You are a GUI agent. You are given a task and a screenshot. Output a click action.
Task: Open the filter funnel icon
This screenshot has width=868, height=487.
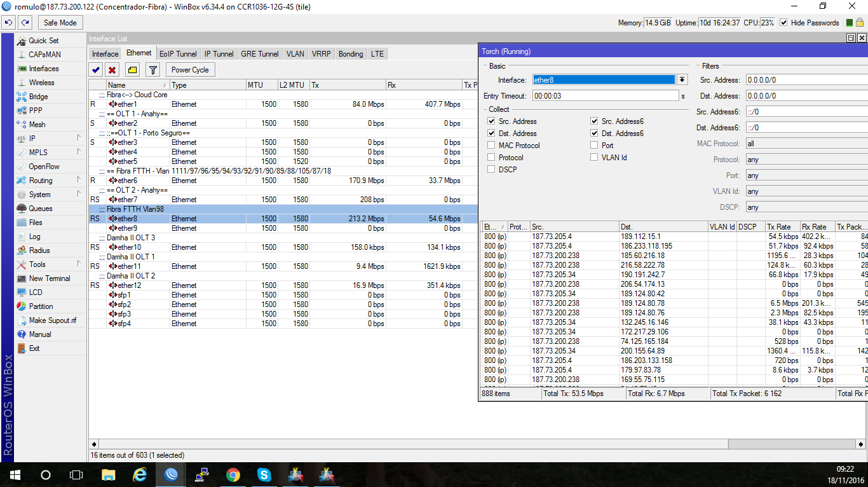click(153, 70)
